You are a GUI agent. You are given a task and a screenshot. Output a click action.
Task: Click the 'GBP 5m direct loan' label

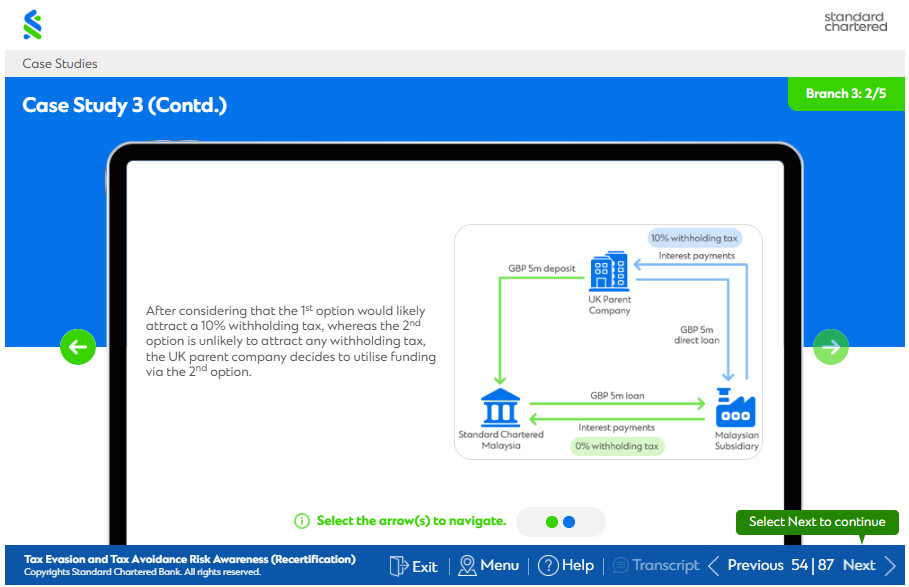tap(697, 335)
